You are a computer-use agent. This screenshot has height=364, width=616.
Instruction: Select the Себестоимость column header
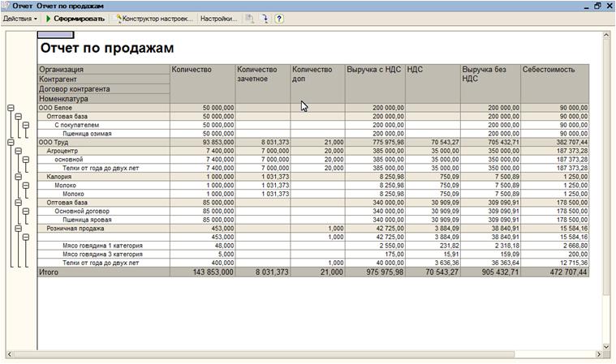click(x=554, y=84)
